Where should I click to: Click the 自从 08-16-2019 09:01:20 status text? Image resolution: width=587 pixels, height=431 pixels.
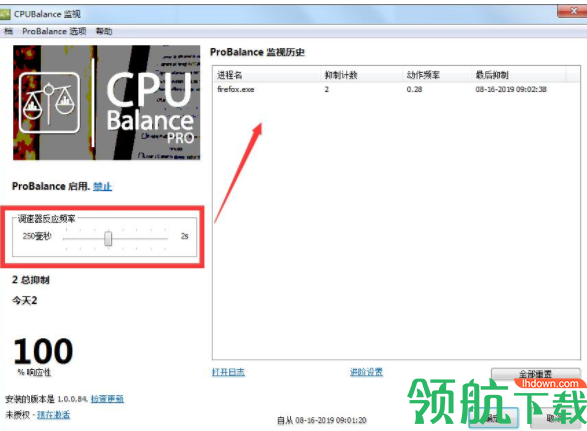click(322, 420)
